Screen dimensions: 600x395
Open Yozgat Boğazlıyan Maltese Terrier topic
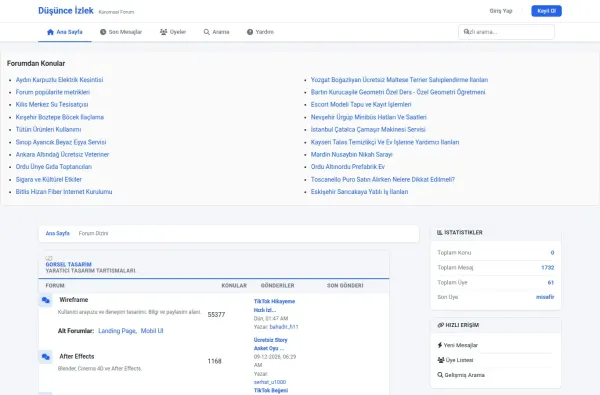click(x=399, y=80)
